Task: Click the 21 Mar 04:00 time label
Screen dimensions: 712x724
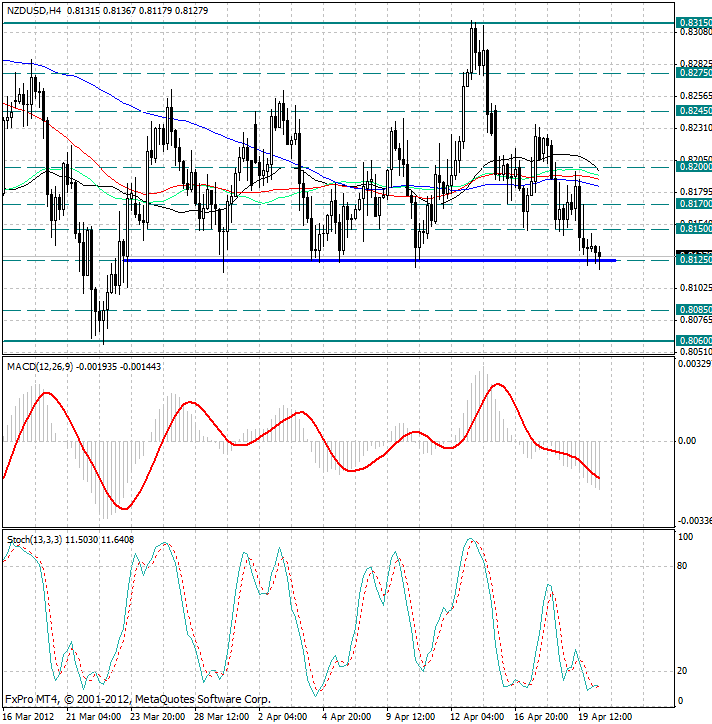Action: point(94,717)
